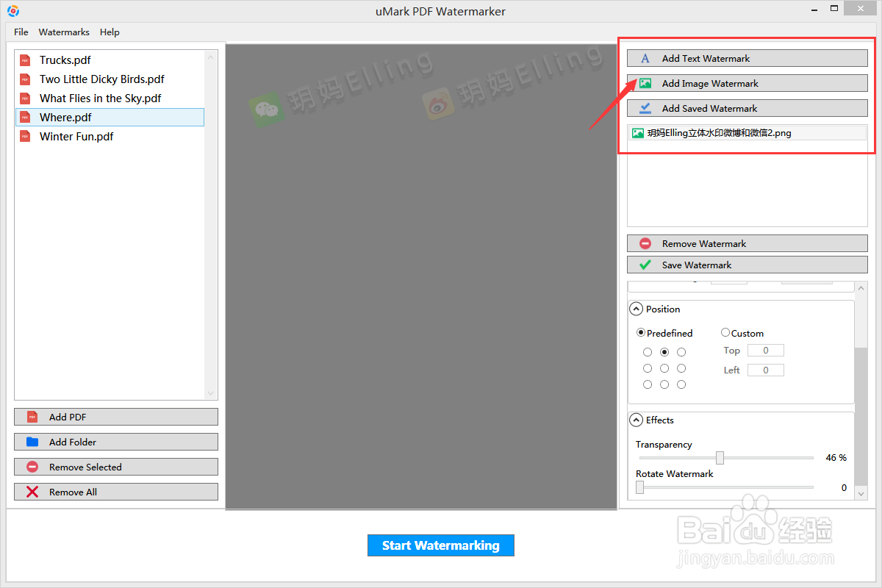Select the Elling png watermark entry
The image size is (882, 588).
[747, 133]
